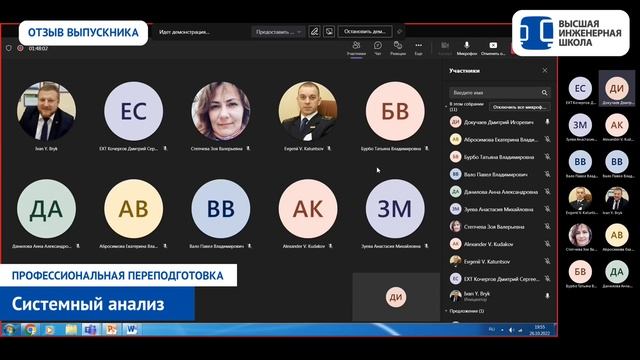The image size is (640, 360).
Task: Toggle muted mic for Зуева Анастасия Михайловна
Action: point(547,209)
